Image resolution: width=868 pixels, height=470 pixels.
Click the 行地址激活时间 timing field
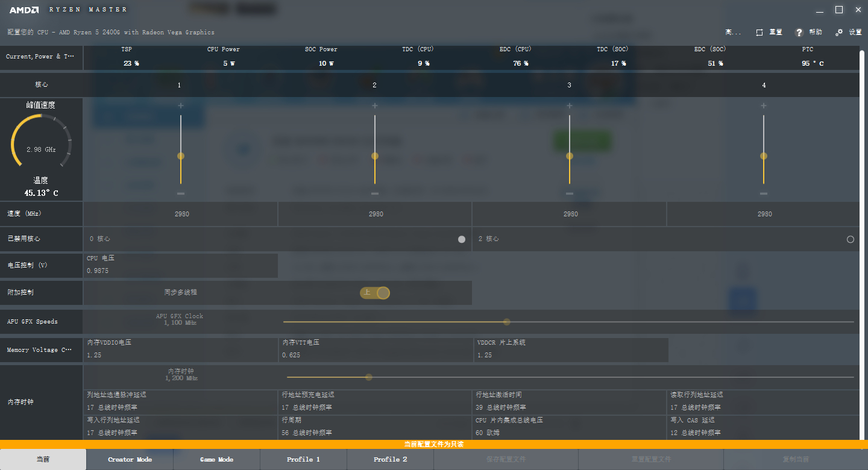570,402
